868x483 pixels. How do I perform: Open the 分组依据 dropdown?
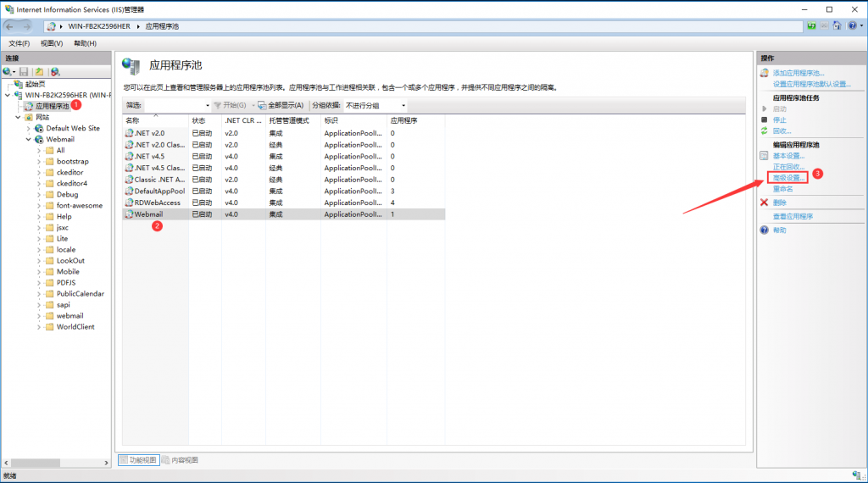click(376, 105)
